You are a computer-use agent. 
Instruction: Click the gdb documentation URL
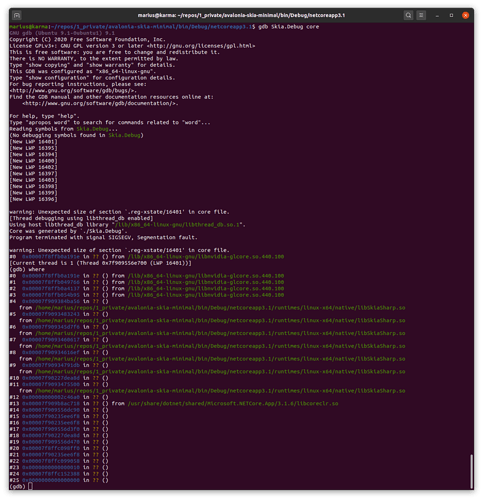click(x=100, y=104)
